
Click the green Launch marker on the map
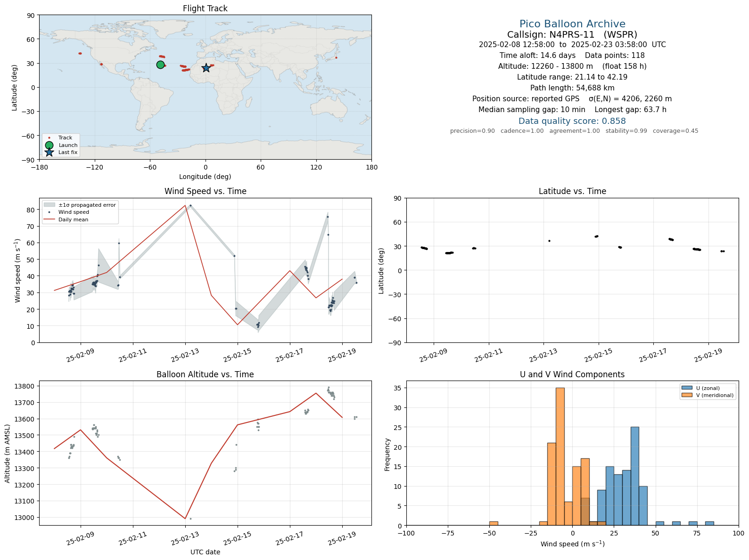(160, 65)
